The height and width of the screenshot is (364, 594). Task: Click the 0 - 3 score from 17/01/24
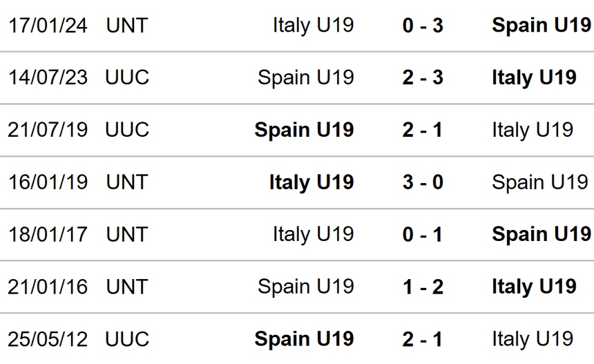coord(423,26)
